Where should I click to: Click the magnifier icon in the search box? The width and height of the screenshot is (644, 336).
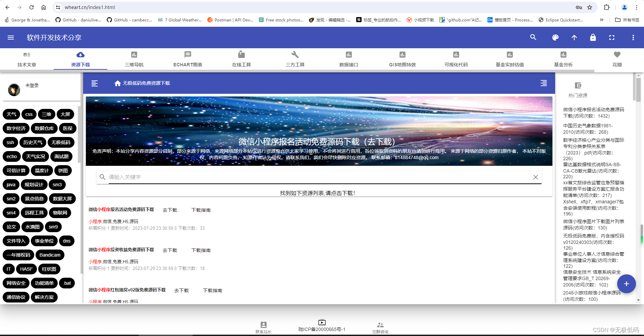tap(103, 177)
